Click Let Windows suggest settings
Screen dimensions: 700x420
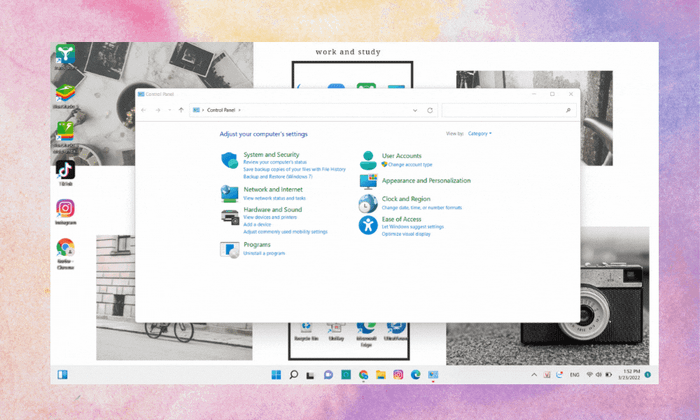point(412,227)
